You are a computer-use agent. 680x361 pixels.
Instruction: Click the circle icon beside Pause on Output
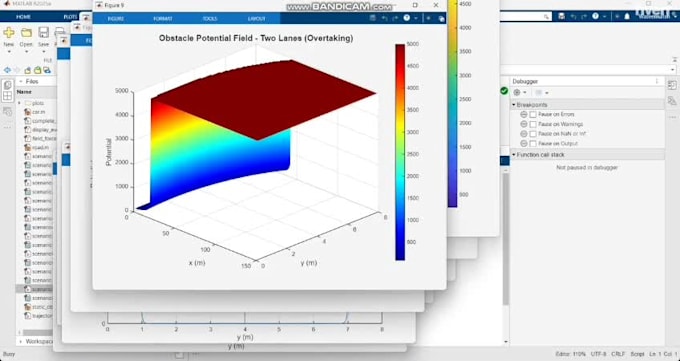pyautogui.click(x=524, y=143)
